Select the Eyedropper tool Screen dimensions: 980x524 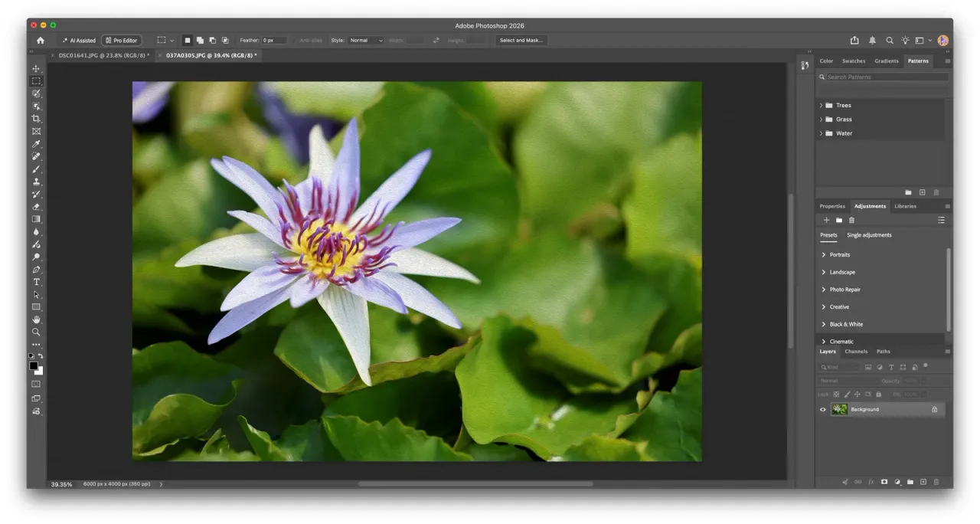click(x=36, y=144)
